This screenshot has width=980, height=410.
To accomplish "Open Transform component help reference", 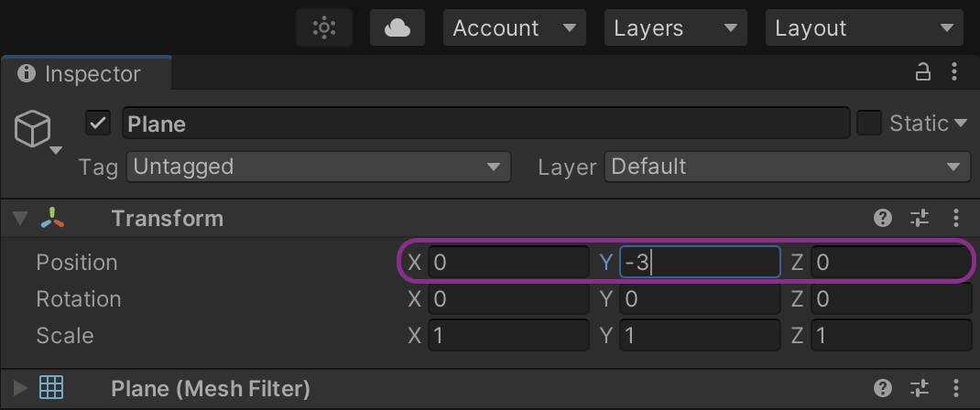I will click(x=883, y=218).
